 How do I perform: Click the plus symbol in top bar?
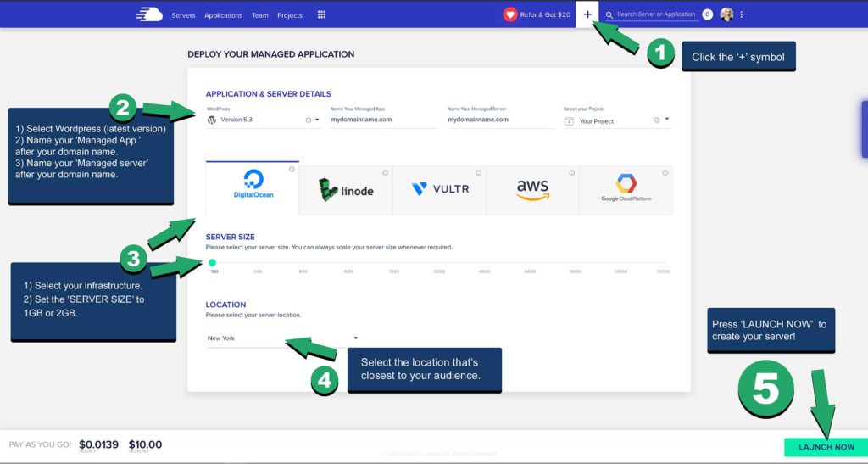click(x=587, y=15)
